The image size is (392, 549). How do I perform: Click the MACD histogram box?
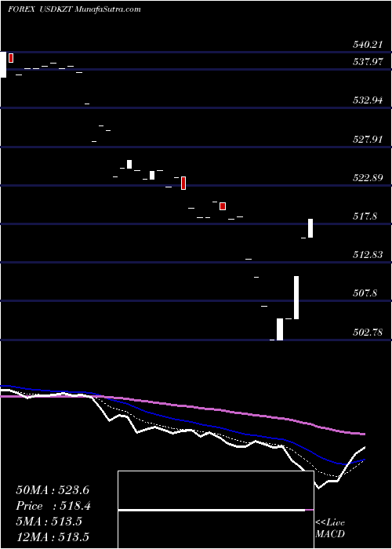216,510
